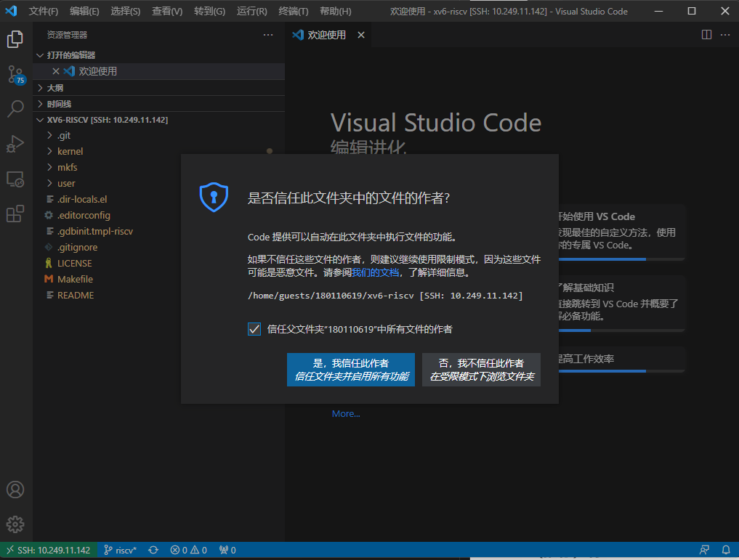Click the SSH: 10.249.11.142 remote indicator

pos(47,550)
